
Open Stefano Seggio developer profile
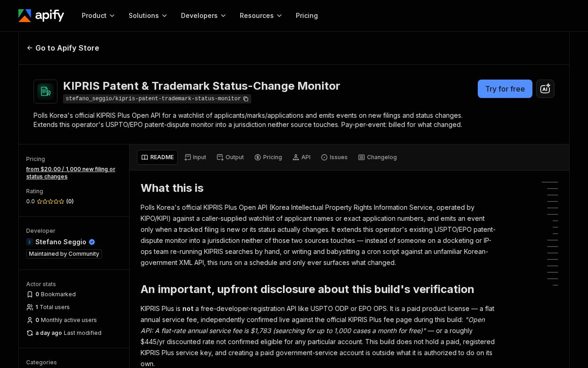tap(61, 242)
